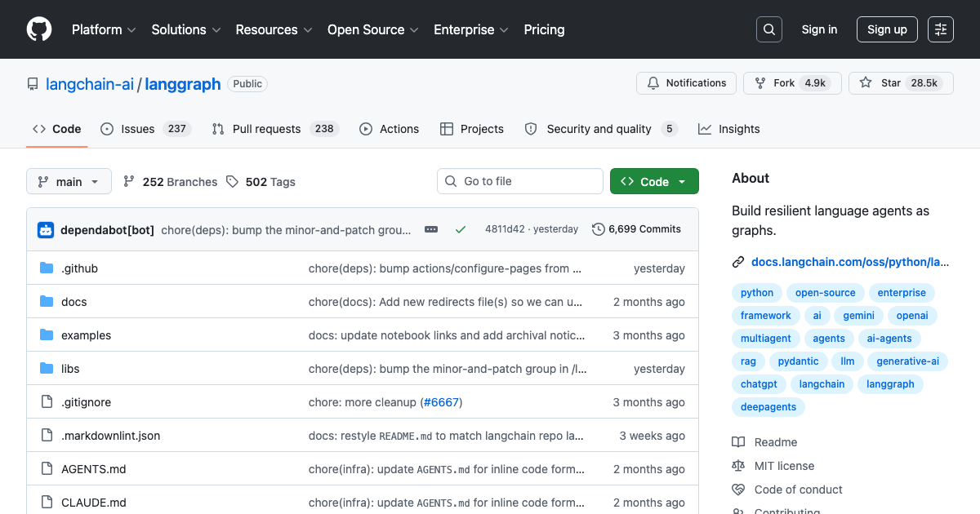Click the GitHub octocat logo
Image resolution: width=980 pixels, height=514 pixels.
tap(38, 29)
